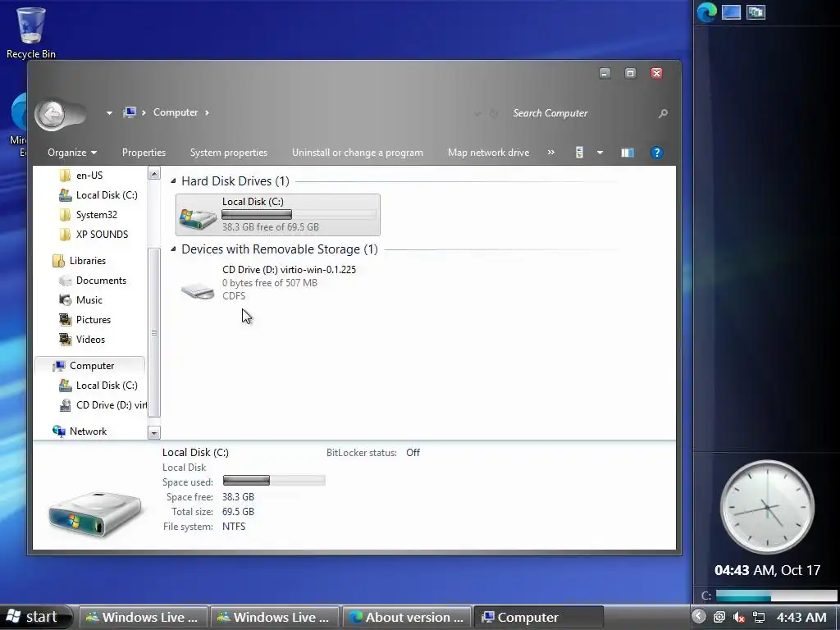
Task: Switch to About version taskbar button
Action: click(406, 617)
